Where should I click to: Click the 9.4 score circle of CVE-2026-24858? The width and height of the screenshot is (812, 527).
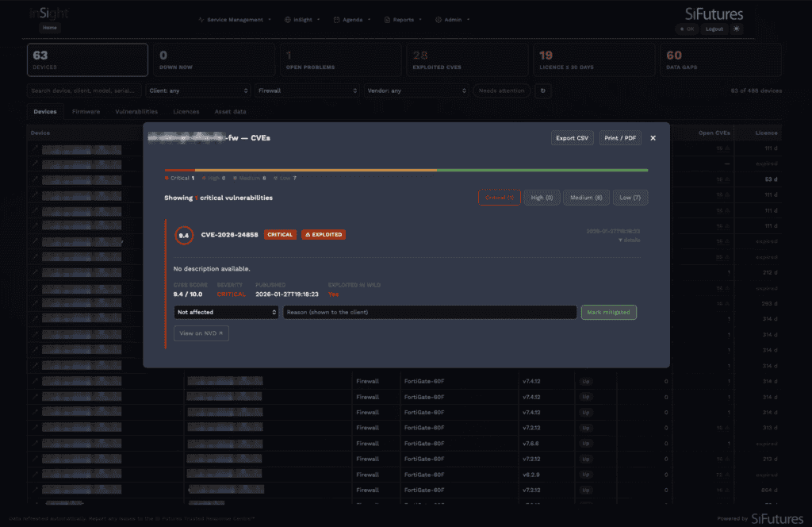184,235
